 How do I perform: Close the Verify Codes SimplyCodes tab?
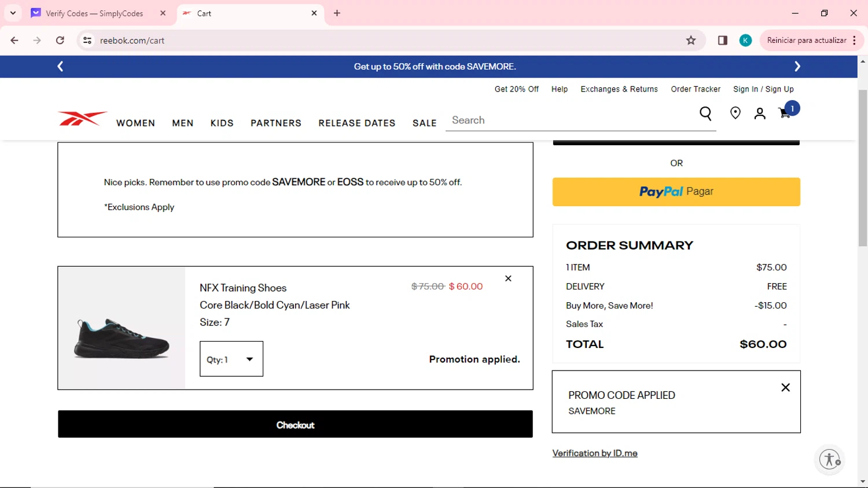(163, 13)
